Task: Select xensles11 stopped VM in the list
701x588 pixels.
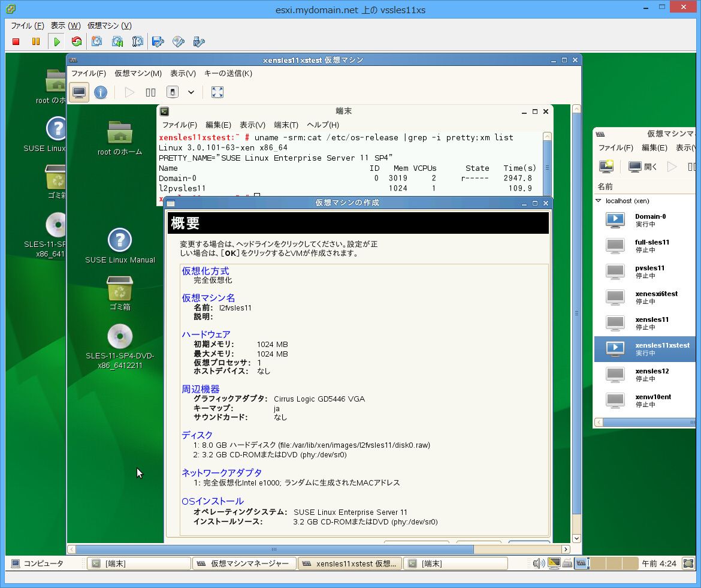Action: click(x=644, y=323)
